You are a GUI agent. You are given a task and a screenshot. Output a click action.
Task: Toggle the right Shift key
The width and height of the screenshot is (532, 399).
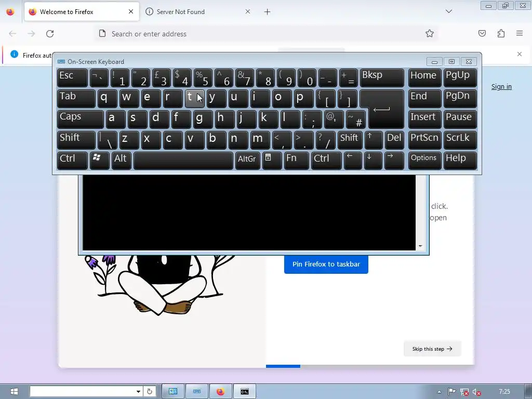click(x=350, y=140)
